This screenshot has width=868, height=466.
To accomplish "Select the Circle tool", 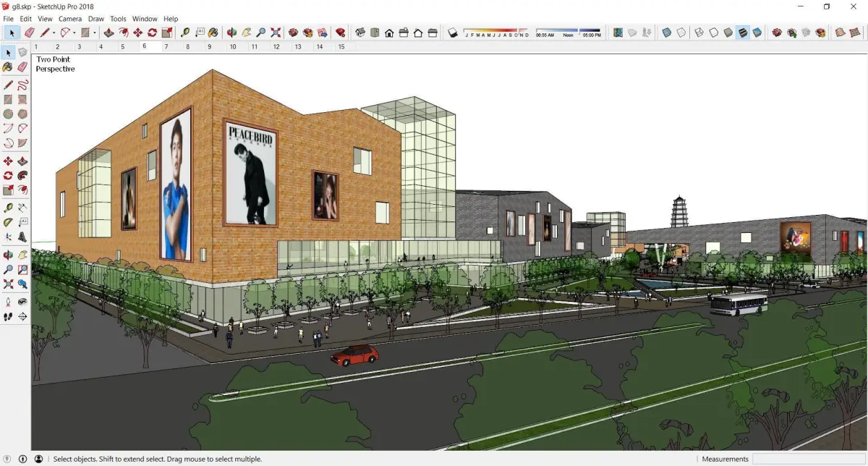I will (x=8, y=114).
